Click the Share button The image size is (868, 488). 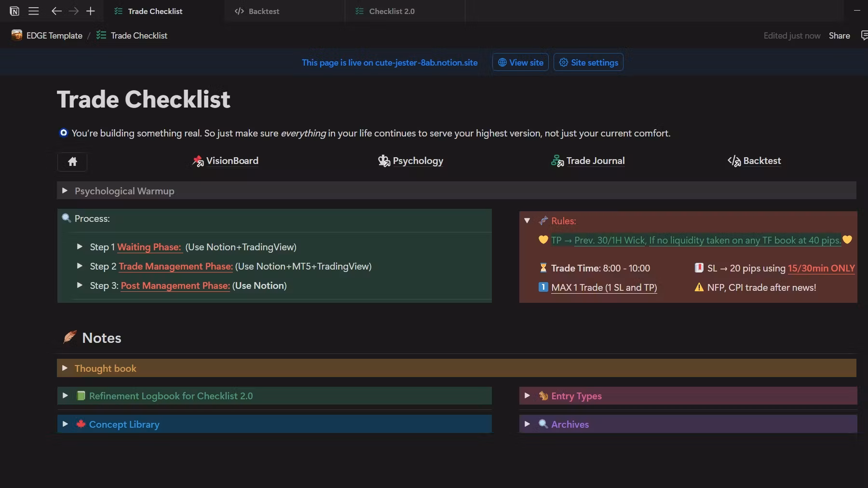839,36
